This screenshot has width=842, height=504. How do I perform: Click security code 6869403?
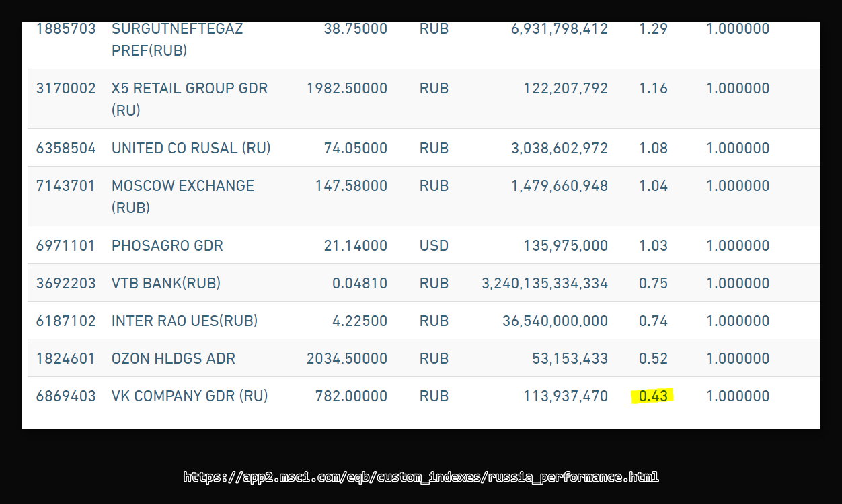coord(66,396)
